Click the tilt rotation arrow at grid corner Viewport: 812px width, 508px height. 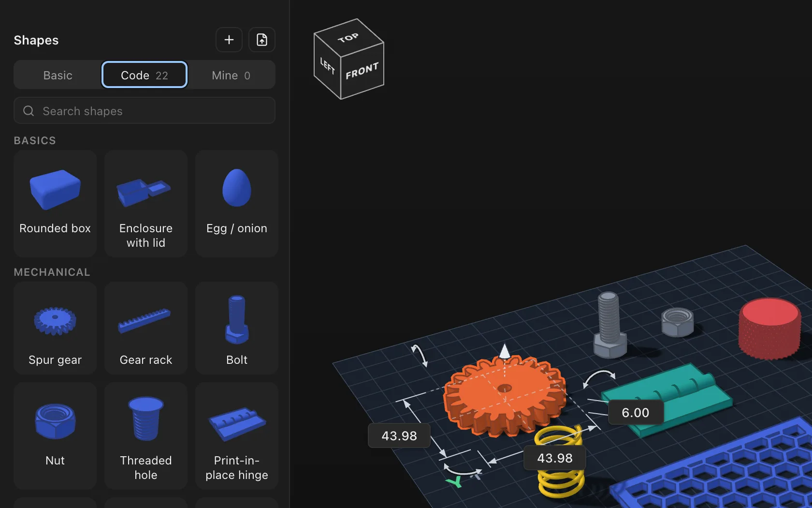[x=420, y=356]
